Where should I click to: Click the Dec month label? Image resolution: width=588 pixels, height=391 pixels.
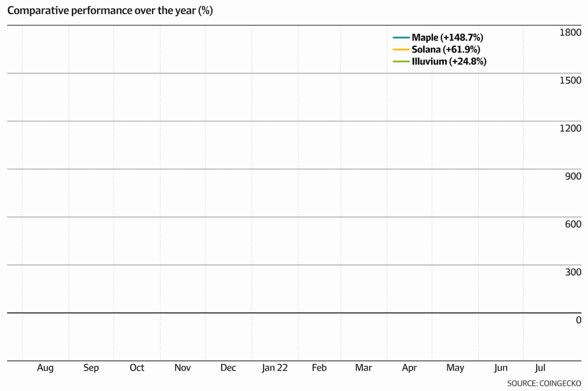pos(228,368)
